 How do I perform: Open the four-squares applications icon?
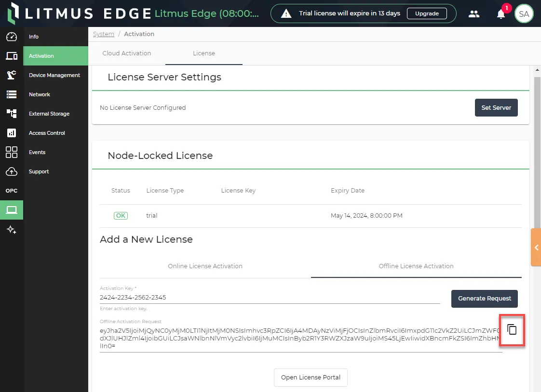[12, 152]
